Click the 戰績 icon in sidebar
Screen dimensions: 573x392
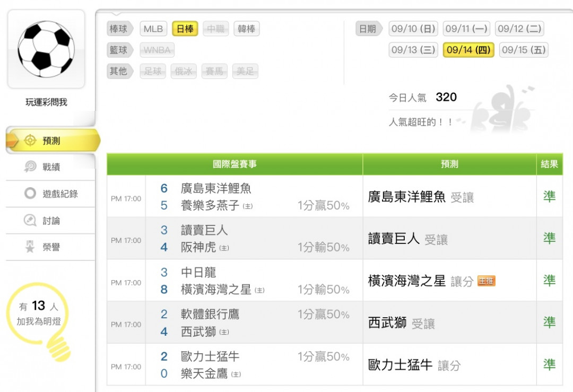pyautogui.click(x=30, y=167)
